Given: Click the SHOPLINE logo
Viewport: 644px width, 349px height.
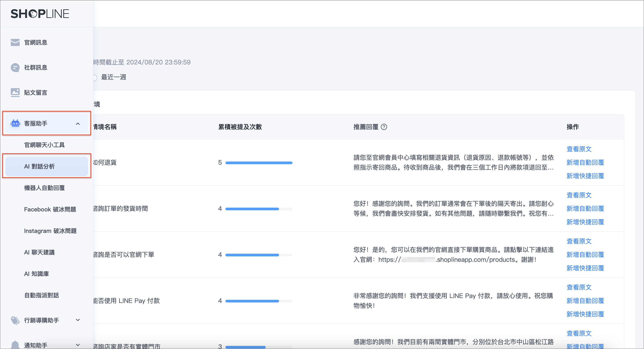Looking at the screenshot, I should [40, 14].
